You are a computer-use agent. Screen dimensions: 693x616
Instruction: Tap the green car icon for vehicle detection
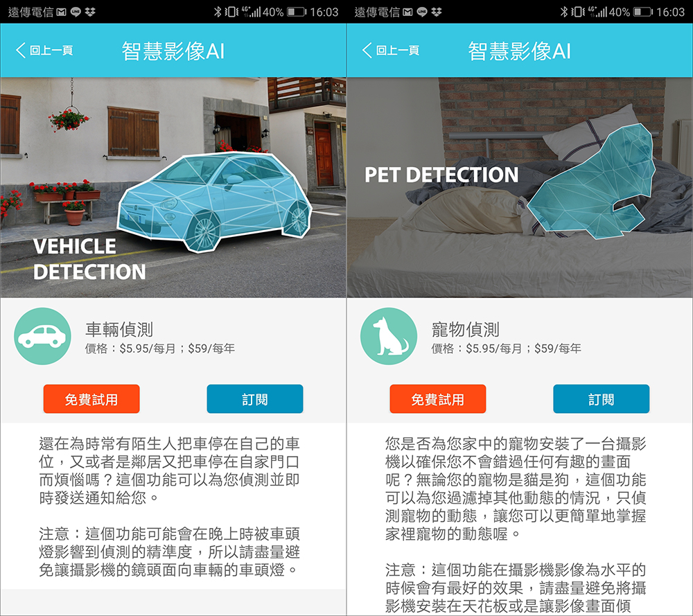tap(42, 336)
